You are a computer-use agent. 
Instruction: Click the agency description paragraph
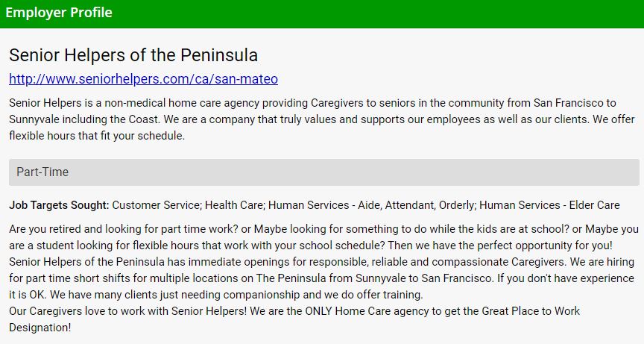313,119
